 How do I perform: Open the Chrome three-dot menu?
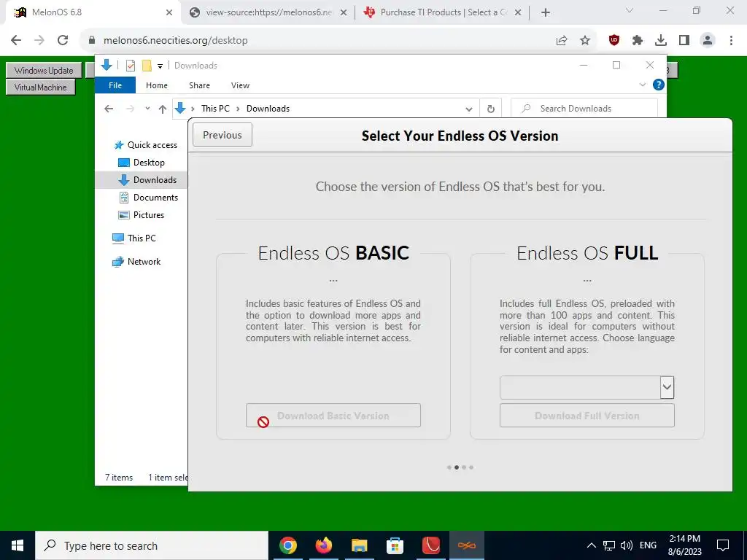[731, 41]
